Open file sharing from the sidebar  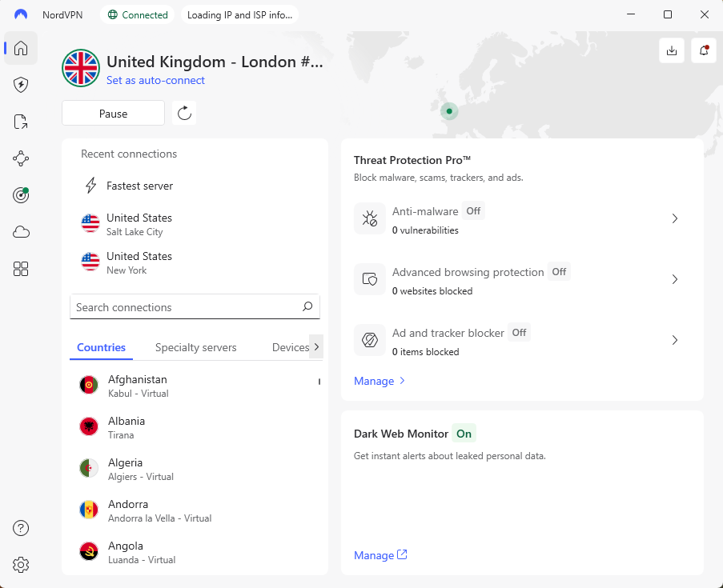coord(20,122)
